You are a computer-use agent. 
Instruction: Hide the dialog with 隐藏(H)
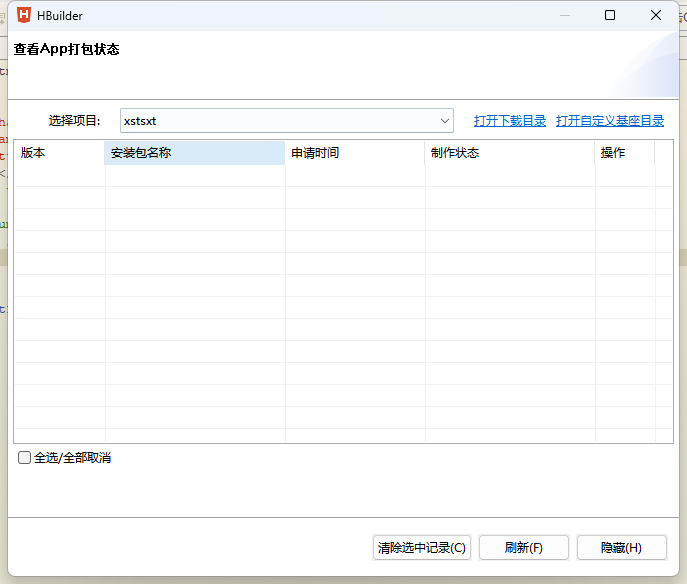pyautogui.click(x=621, y=548)
